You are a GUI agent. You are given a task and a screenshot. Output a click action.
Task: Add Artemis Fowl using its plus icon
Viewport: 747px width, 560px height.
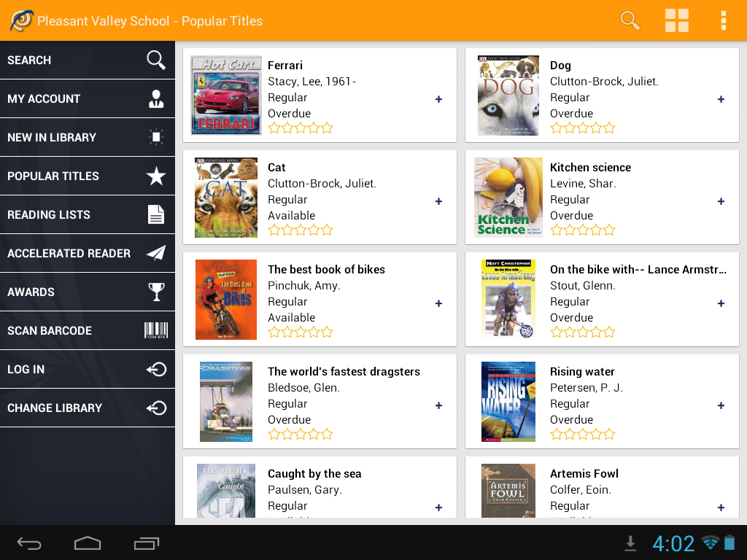[x=721, y=507]
